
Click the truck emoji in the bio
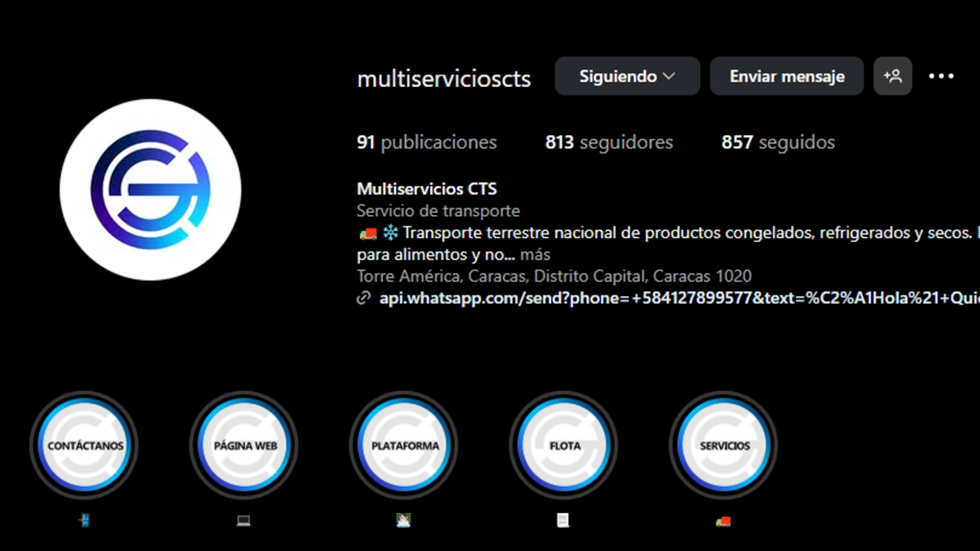[x=368, y=234]
